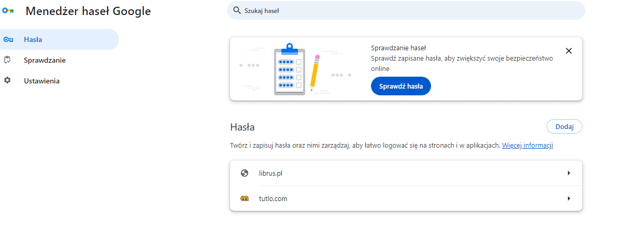Select the tutlo.com password entry text

273,198
